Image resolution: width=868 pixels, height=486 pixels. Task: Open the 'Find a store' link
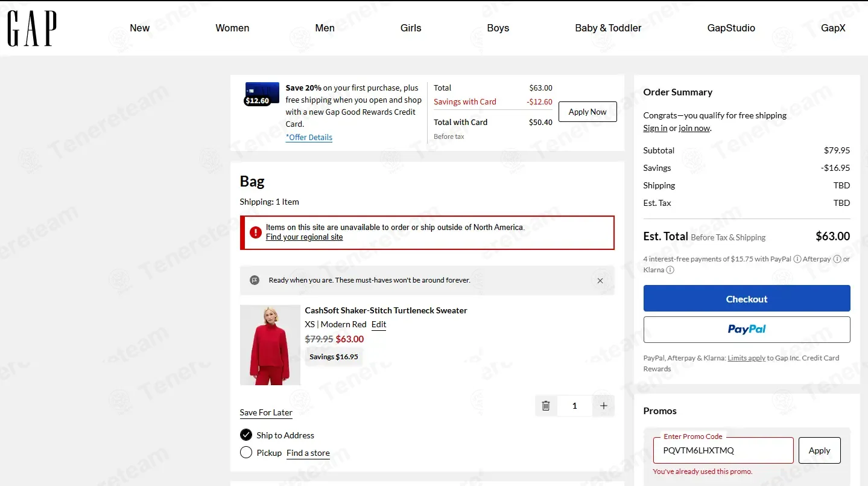tap(308, 453)
